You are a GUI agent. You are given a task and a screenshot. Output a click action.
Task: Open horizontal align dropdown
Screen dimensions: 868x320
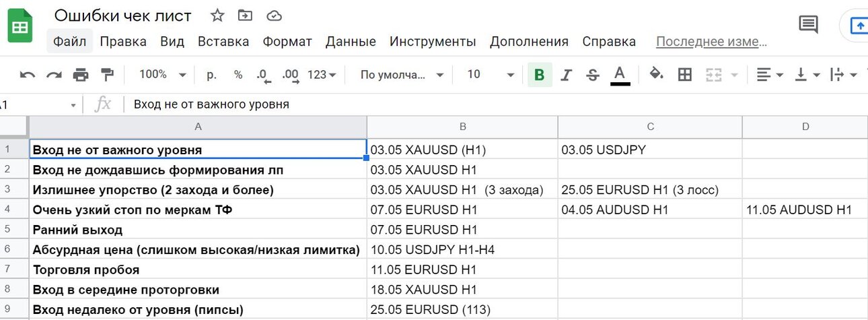pos(770,75)
